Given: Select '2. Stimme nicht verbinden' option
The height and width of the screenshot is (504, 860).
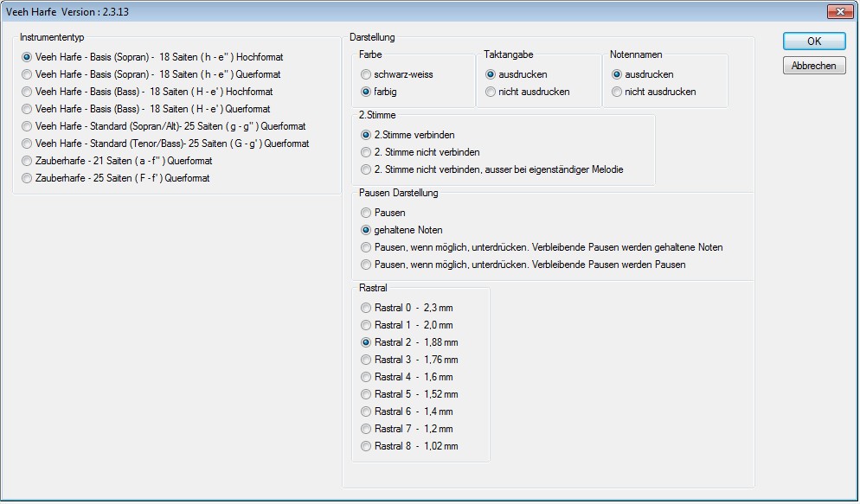Looking at the screenshot, I should tap(367, 153).
